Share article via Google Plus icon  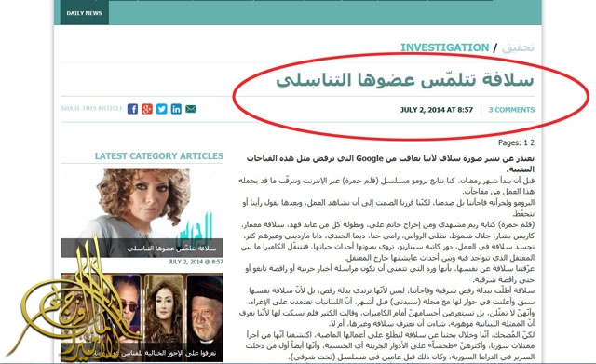pos(147,109)
